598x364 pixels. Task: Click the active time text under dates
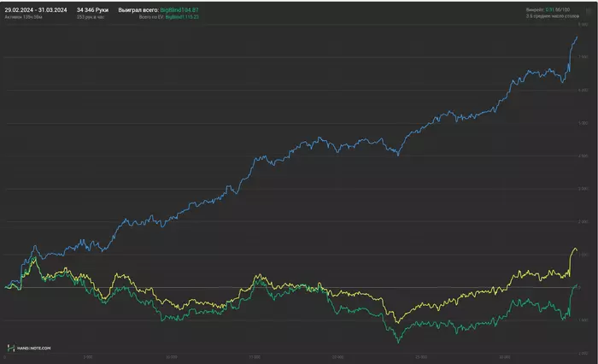pyautogui.click(x=23, y=17)
